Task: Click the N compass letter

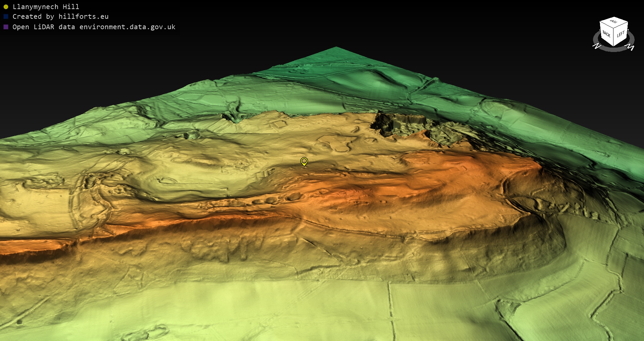Action: pyautogui.click(x=597, y=46)
